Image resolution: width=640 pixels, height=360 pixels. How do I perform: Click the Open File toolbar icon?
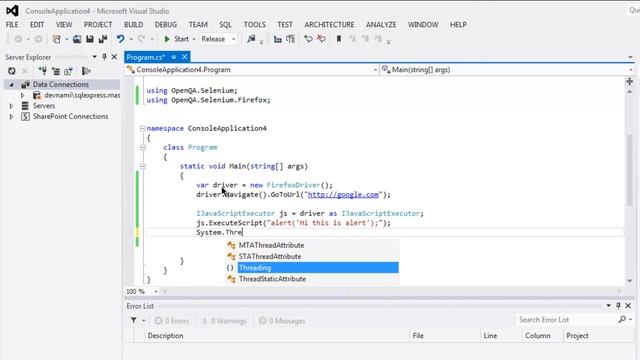pyautogui.click(x=77, y=39)
